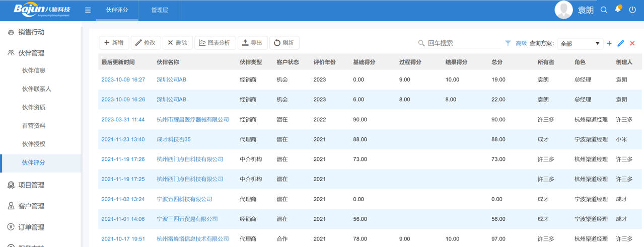Click the 回车搜索 search input field
Image resolution: width=644 pixels, height=247 pixels.
click(461, 43)
